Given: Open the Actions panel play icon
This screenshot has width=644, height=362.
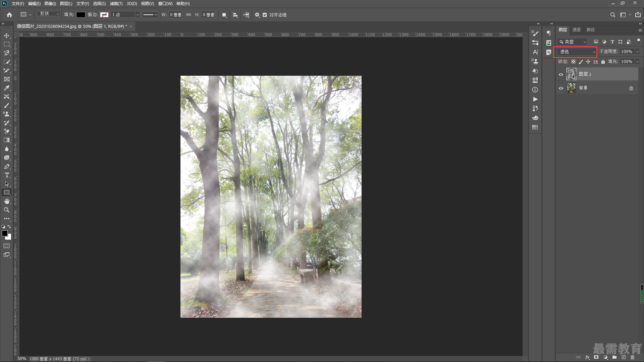Looking at the screenshot, I should [x=535, y=99].
